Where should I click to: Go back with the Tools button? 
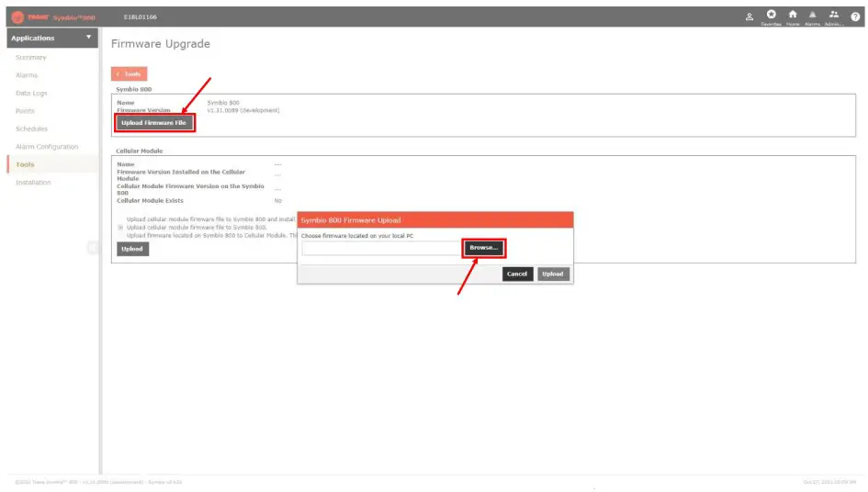[x=129, y=73]
